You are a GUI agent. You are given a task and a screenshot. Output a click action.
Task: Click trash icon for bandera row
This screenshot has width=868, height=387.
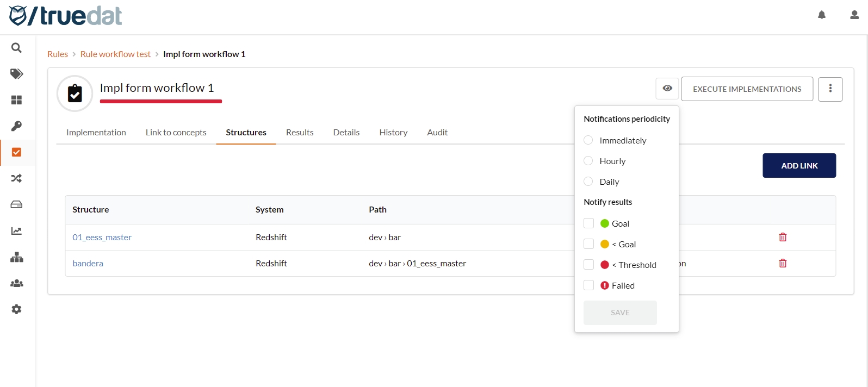(783, 263)
